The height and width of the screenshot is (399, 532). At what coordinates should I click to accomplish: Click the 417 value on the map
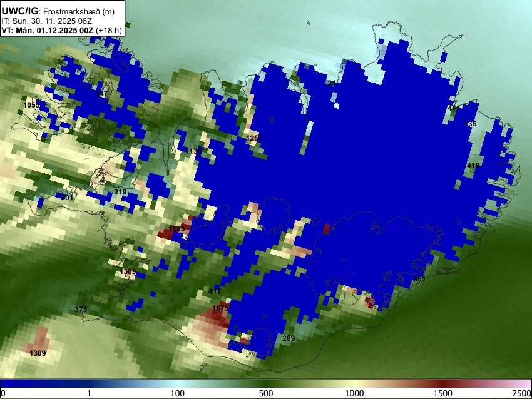tap(215, 291)
